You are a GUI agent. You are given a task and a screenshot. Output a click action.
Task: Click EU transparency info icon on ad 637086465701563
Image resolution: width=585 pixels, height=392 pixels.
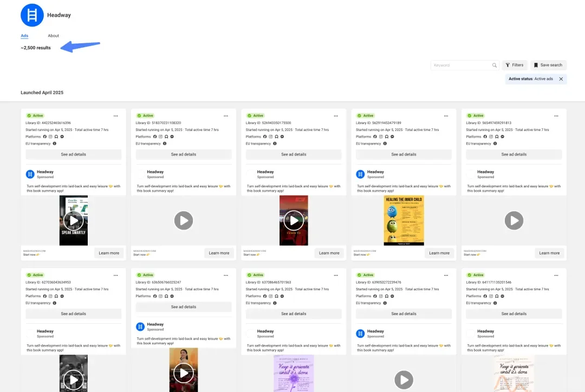click(275, 303)
